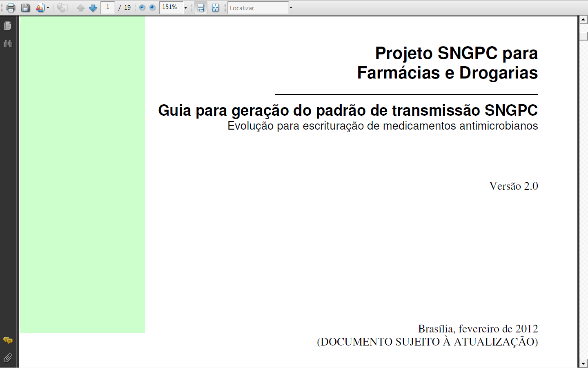Click the greyed comment review icon
Viewport: 588px width, 368px height.
(x=62, y=8)
